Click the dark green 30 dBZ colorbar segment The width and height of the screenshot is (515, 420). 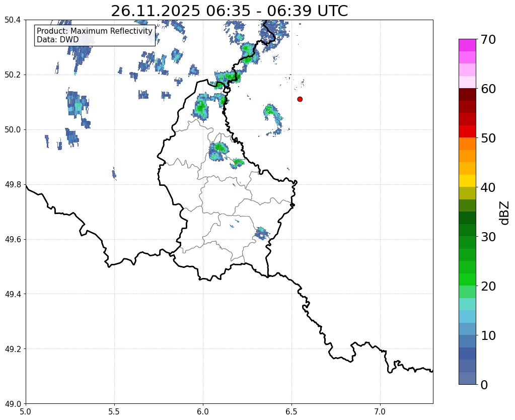pyautogui.click(x=467, y=230)
